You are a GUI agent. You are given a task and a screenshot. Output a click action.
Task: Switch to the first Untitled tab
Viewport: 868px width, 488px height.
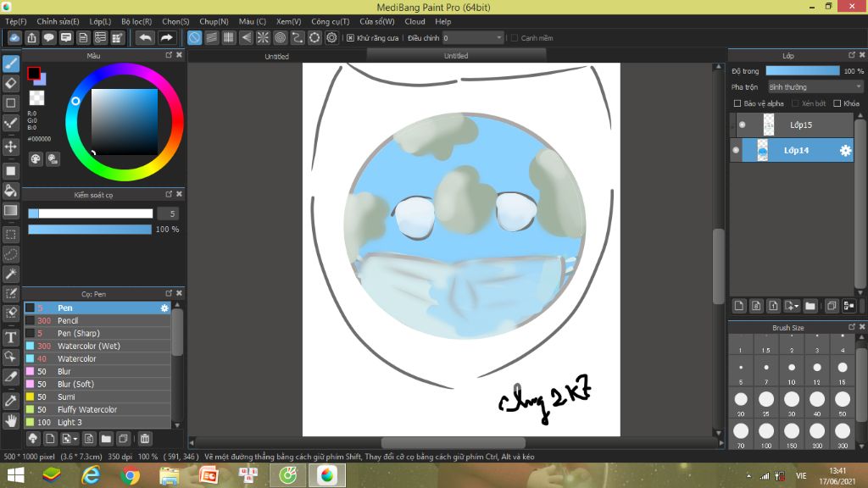(277, 57)
